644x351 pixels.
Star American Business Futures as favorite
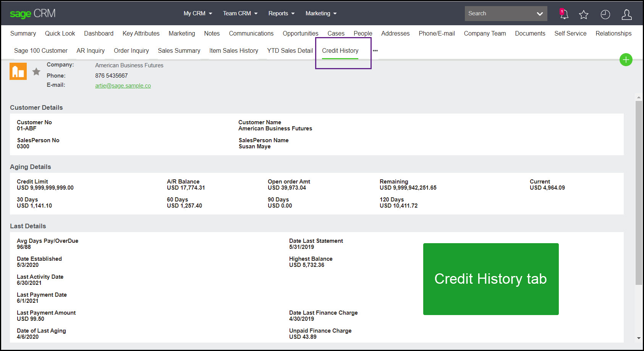(36, 71)
